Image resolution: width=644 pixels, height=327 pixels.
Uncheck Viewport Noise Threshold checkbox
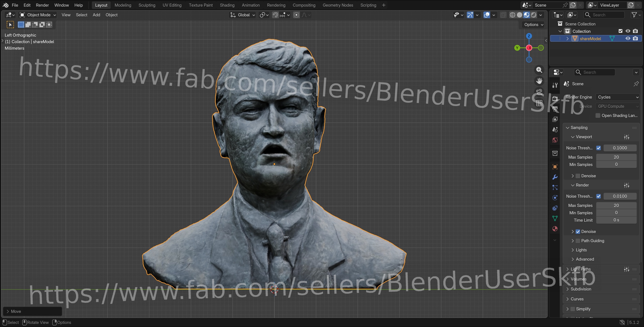[x=598, y=148]
